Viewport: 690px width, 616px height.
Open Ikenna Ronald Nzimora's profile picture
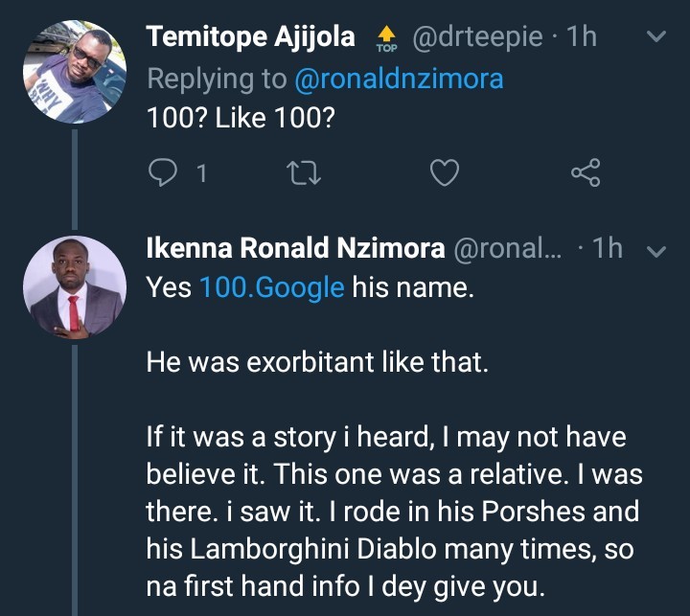[x=74, y=286]
